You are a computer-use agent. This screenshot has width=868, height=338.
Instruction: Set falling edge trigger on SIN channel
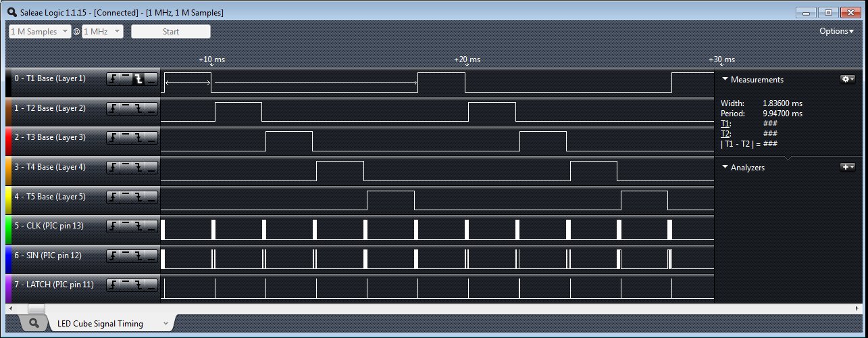138,256
